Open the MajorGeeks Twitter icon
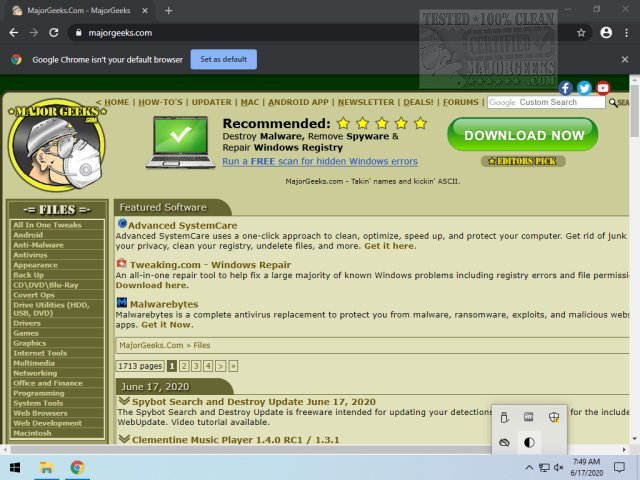The width and height of the screenshot is (640, 480). [584, 88]
